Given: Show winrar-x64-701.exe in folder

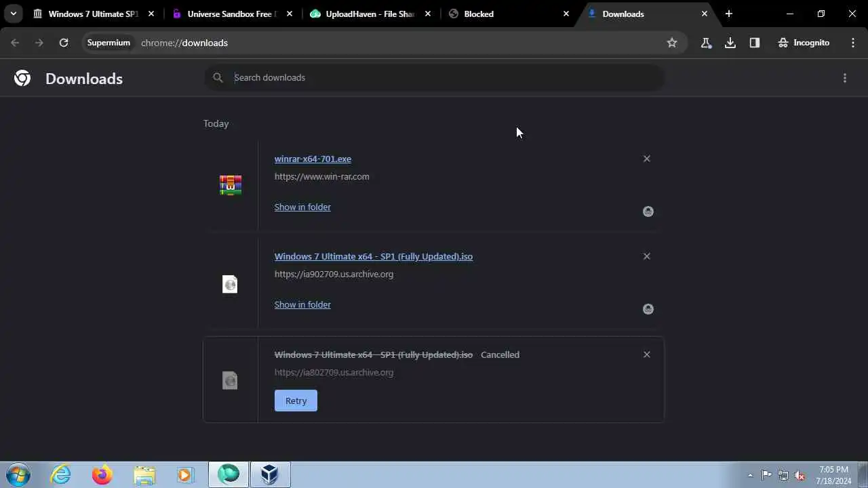Looking at the screenshot, I should (x=302, y=207).
